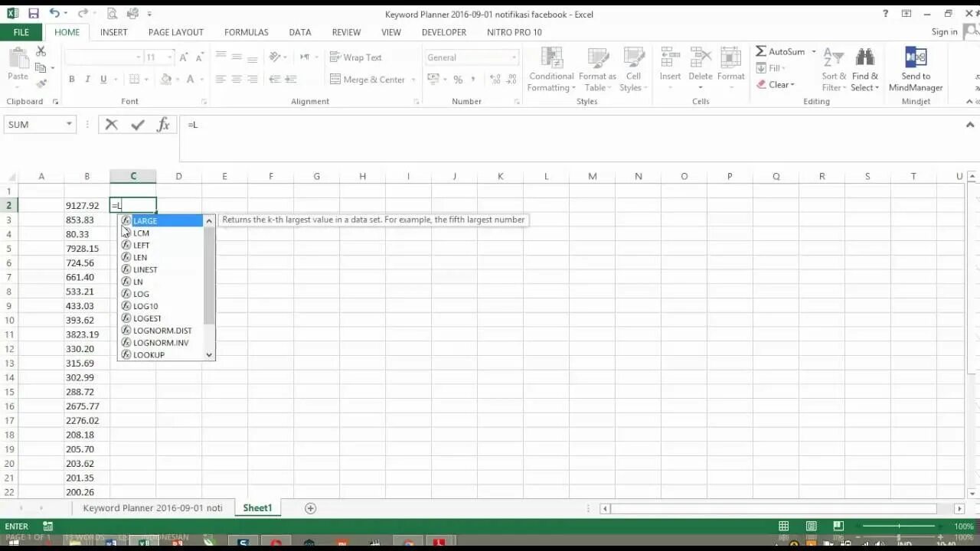
Task: Open the NITRO PRO 10 tab
Action: 514,32
